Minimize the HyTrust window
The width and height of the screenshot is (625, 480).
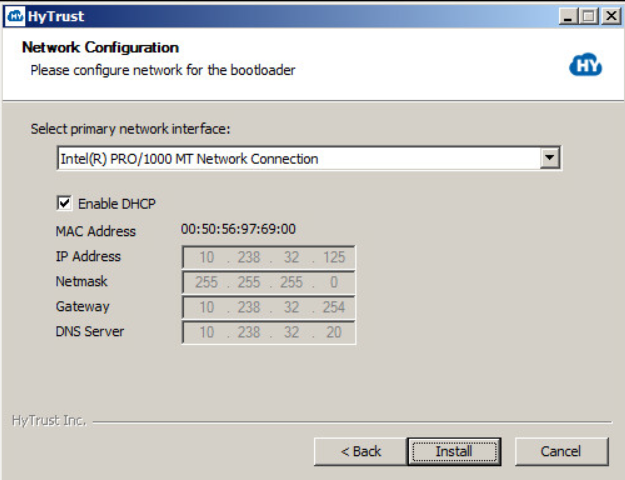point(569,17)
